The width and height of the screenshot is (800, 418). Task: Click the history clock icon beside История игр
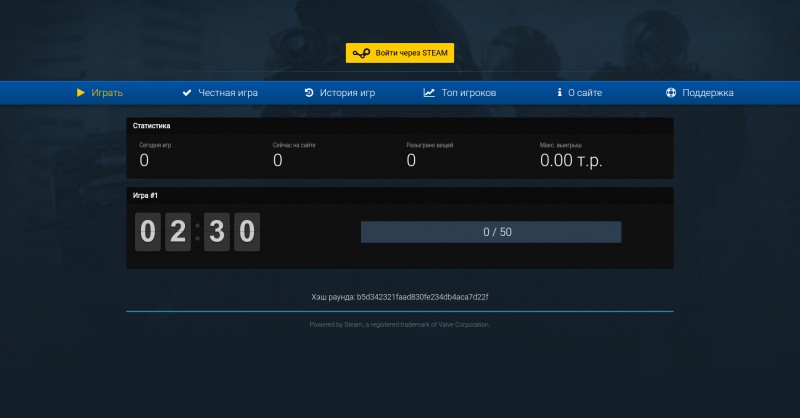click(309, 92)
